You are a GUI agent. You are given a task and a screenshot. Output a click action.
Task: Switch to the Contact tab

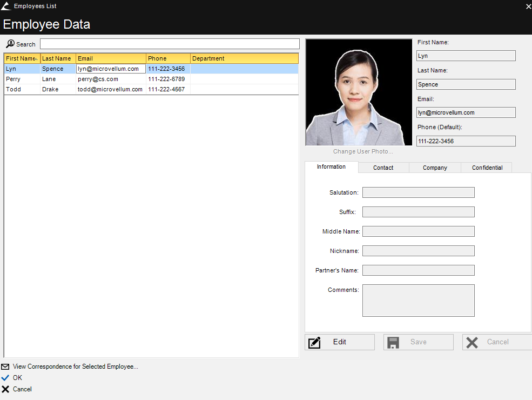(x=383, y=168)
